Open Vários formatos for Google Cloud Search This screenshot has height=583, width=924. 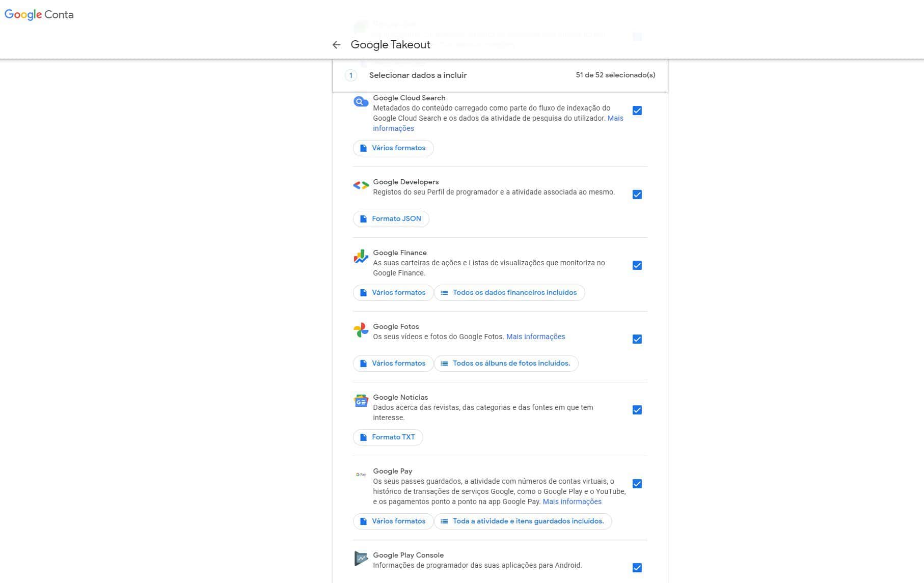tap(393, 148)
